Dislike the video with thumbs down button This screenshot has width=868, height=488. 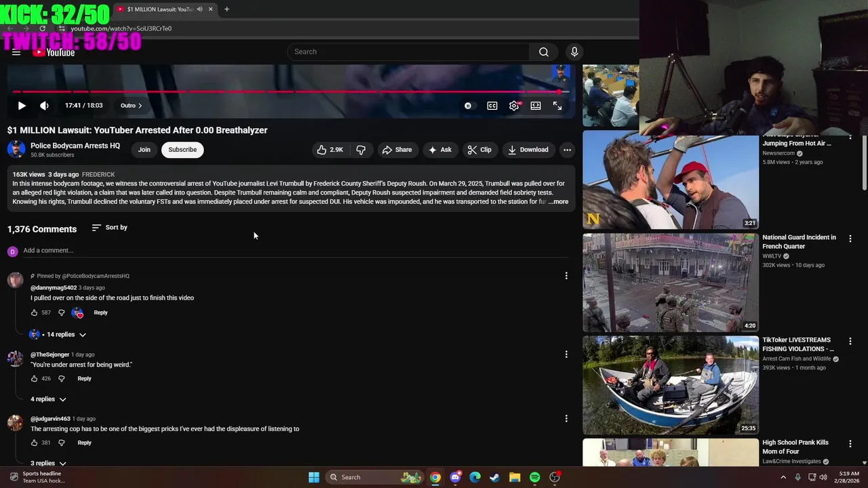(x=361, y=150)
